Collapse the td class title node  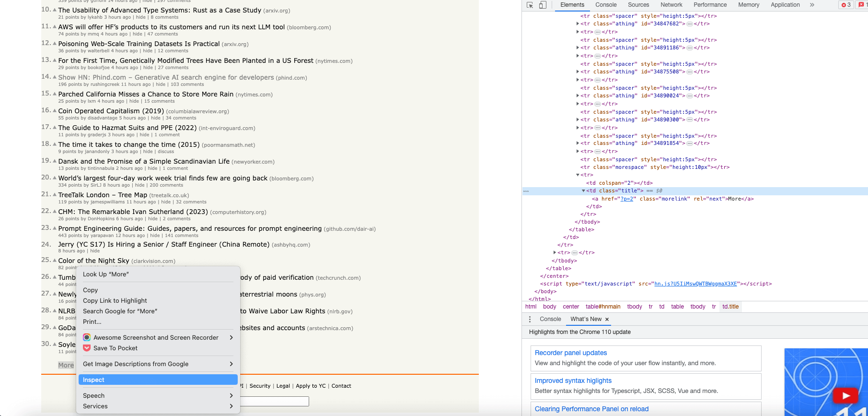[583, 190]
